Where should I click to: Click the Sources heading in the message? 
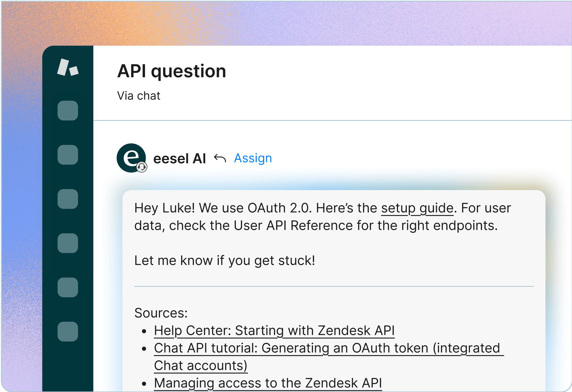click(161, 313)
